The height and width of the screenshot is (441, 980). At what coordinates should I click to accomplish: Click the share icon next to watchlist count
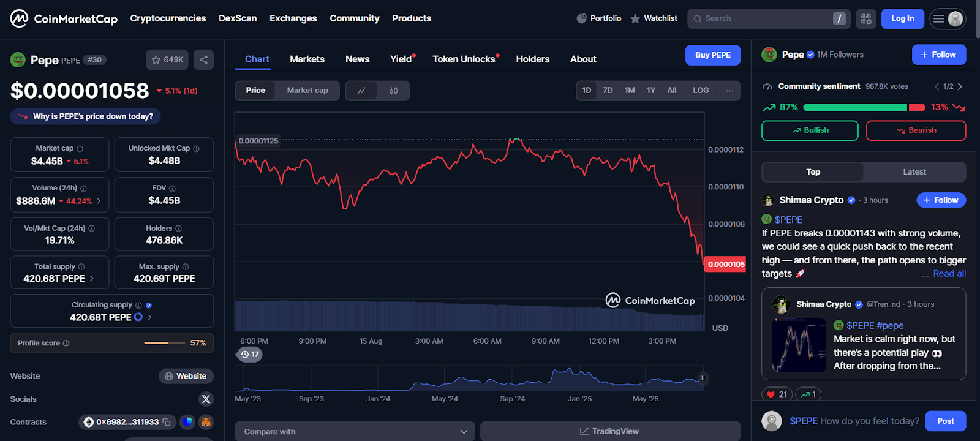(x=203, y=59)
